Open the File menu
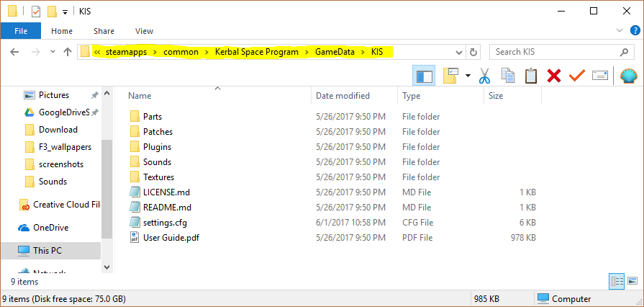644x307 pixels. pos(21,31)
